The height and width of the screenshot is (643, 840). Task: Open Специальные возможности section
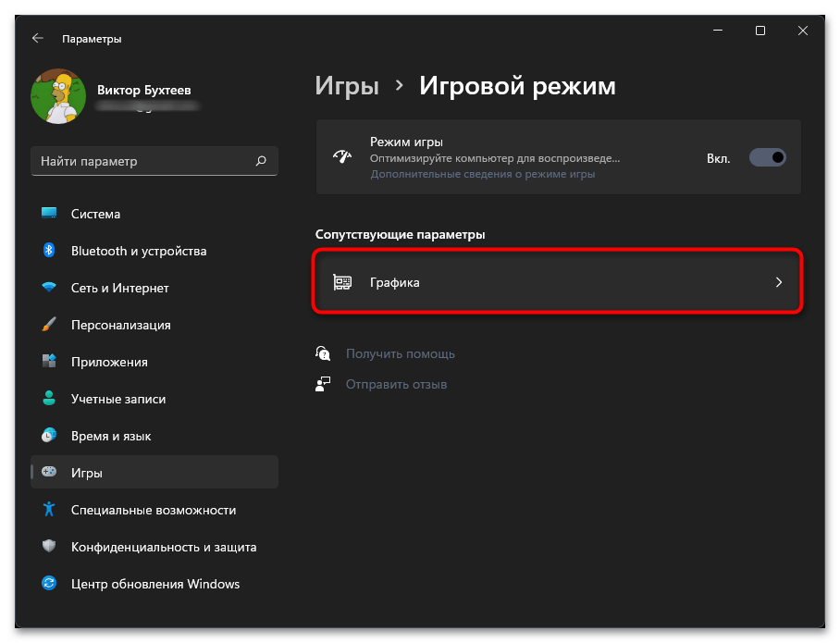click(x=154, y=510)
